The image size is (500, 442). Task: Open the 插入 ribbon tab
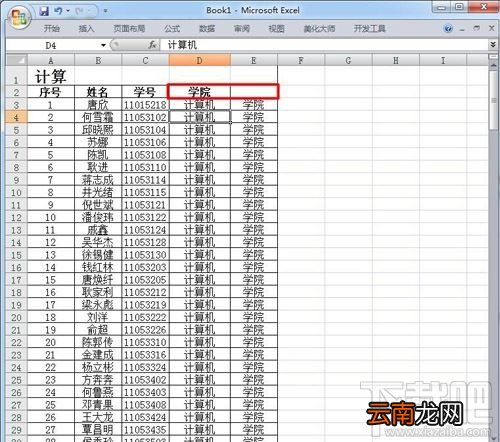[x=86, y=29]
